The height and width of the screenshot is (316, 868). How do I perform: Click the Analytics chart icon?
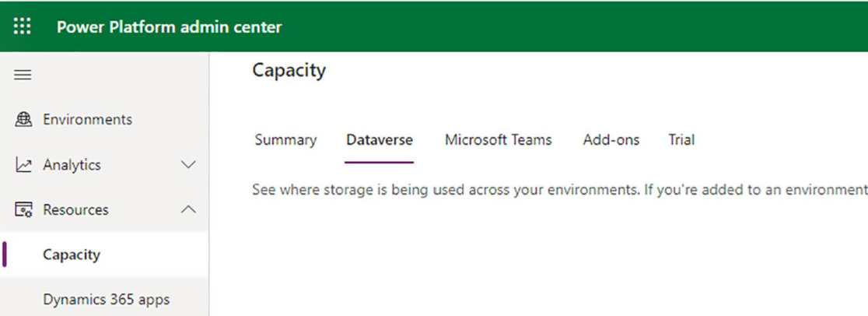tap(23, 165)
